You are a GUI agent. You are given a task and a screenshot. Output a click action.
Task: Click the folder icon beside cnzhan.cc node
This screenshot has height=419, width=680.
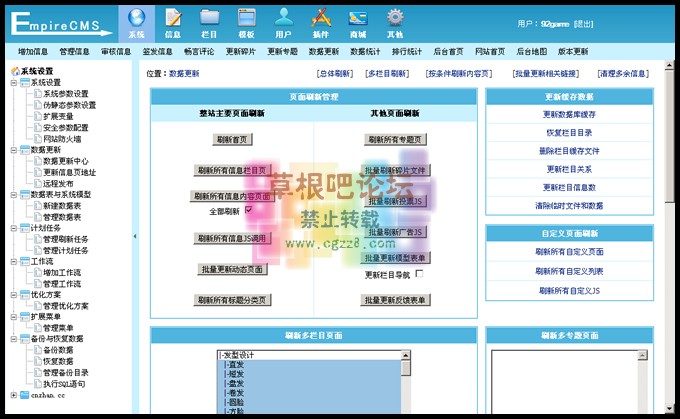pos(25,395)
